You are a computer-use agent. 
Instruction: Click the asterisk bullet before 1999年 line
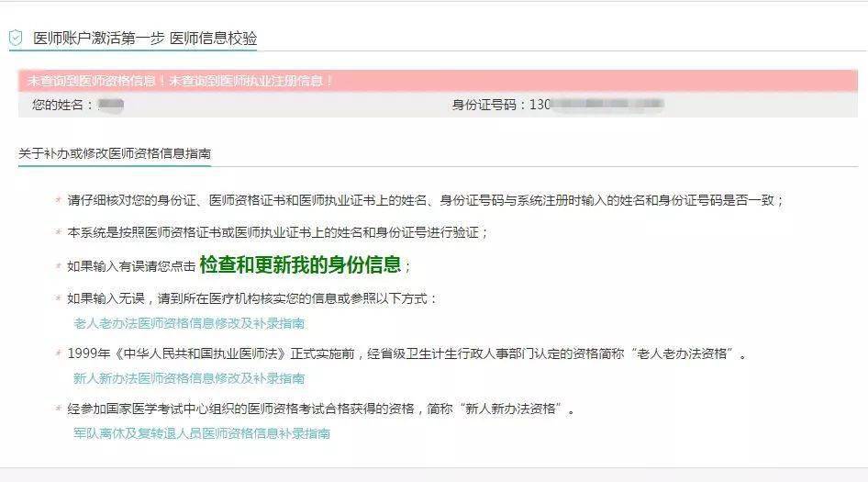coord(58,353)
